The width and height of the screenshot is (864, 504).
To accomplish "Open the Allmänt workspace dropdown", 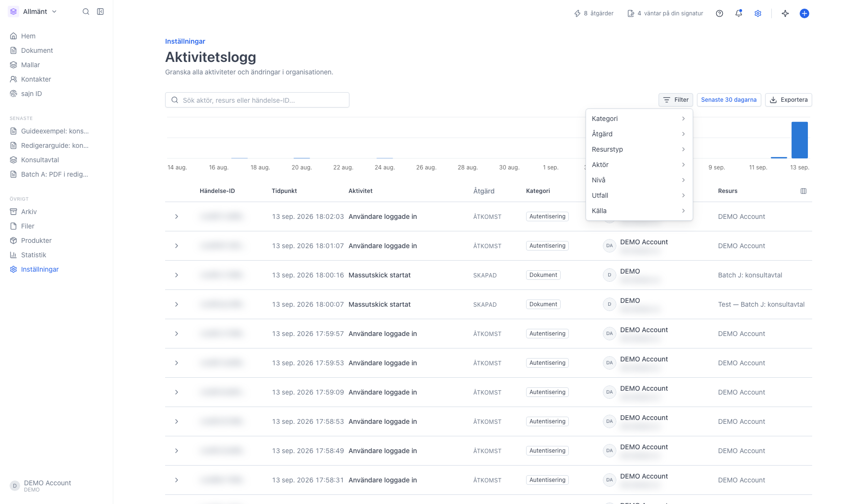I will click(34, 12).
